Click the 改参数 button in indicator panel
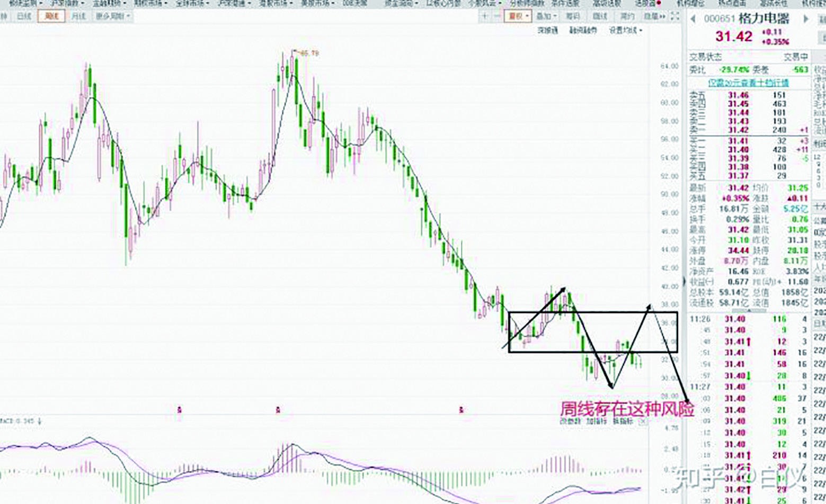This screenshot has width=826, height=504. click(570, 421)
